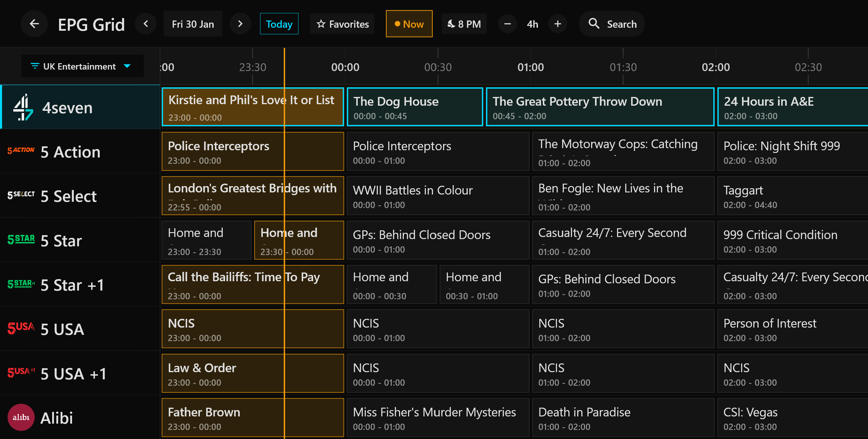Click the 5 Action channel logo
This screenshot has width=868, height=439.
pos(21,150)
